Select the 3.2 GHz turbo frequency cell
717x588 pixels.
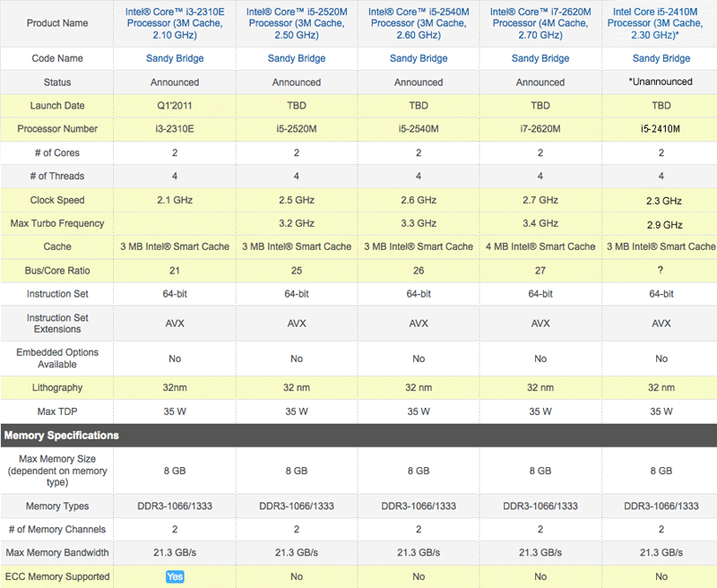pyautogui.click(x=297, y=223)
